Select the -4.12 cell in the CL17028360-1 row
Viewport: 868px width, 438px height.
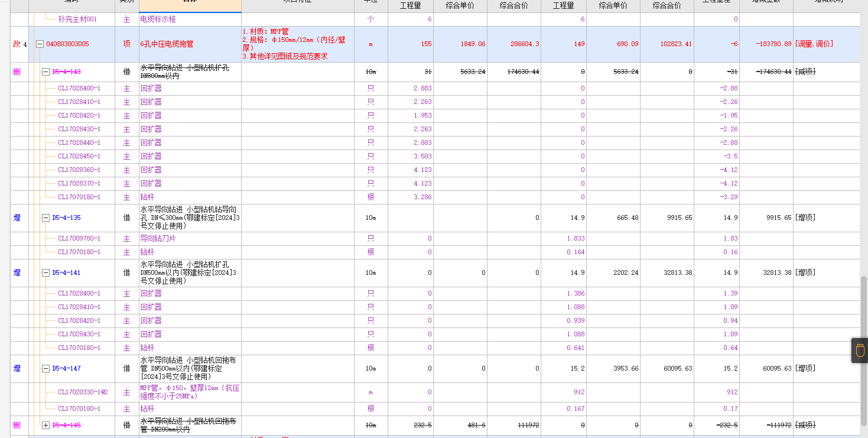(717, 170)
